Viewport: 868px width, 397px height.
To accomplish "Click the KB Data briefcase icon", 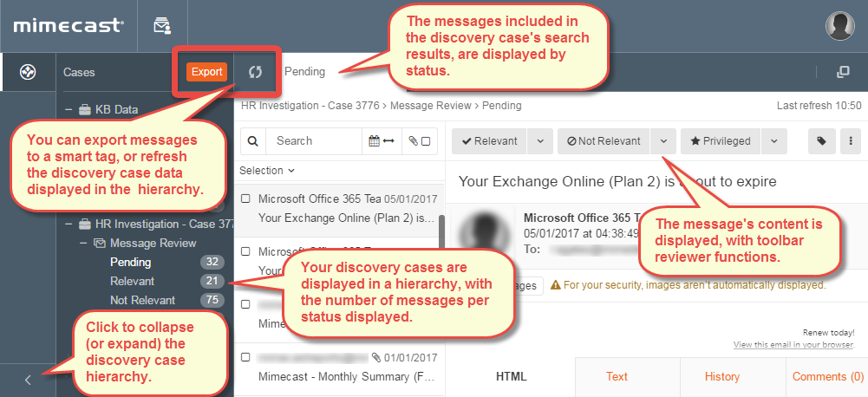I will point(85,109).
